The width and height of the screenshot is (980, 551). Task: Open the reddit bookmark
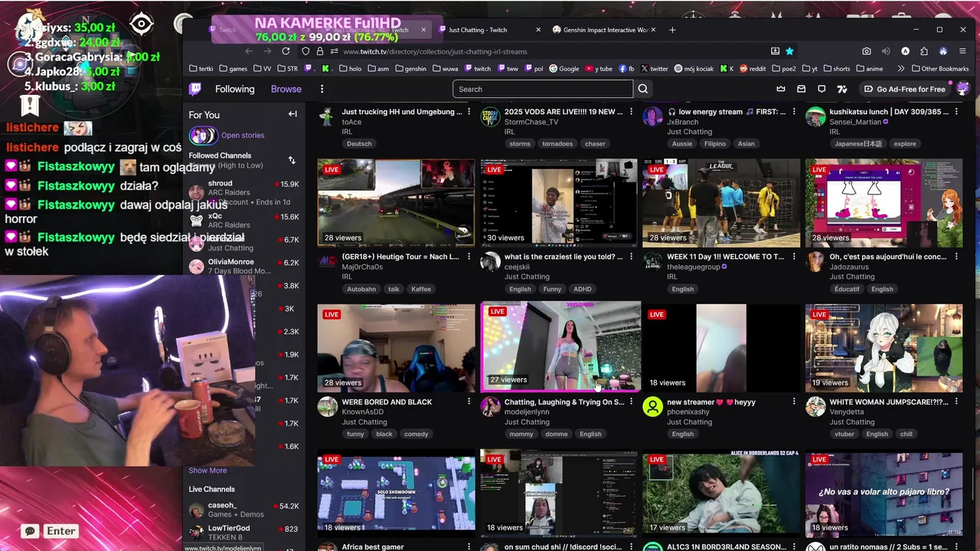(752, 68)
